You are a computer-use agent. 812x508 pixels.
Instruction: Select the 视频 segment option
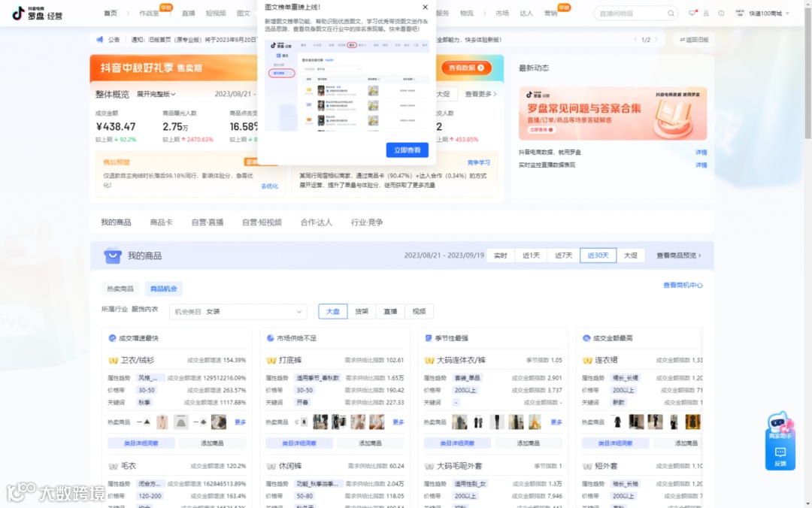coord(419,311)
